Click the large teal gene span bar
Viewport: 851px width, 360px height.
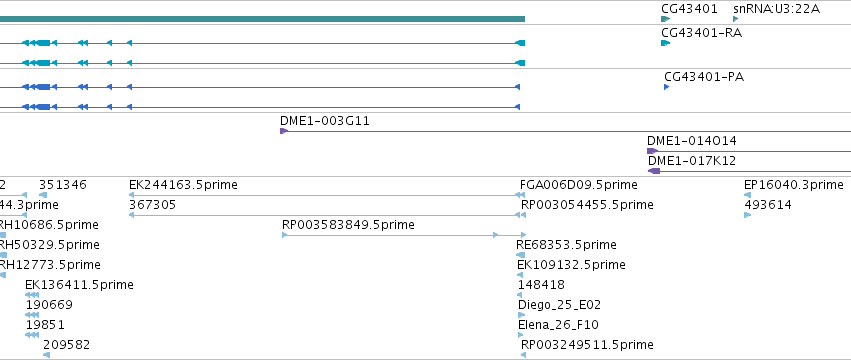click(262, 19)
